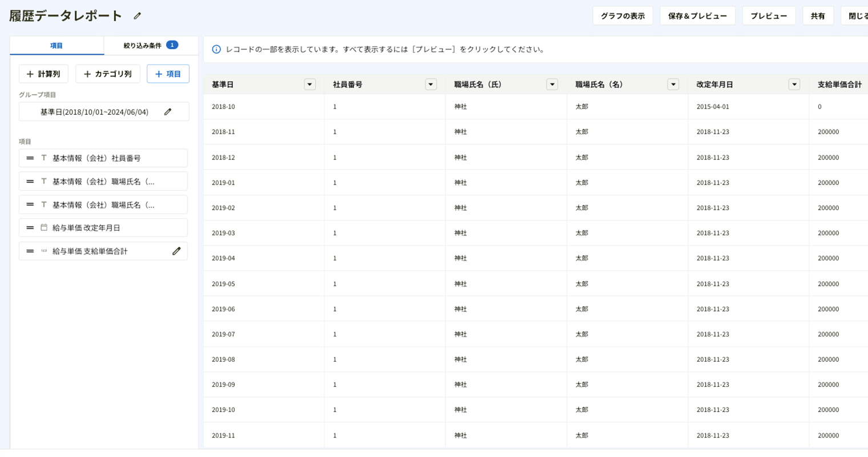Click pencil icon on 給与単価 支給単価合計 item
The height and width of the screenshot is (457, 868).
[x=176, y=251]
